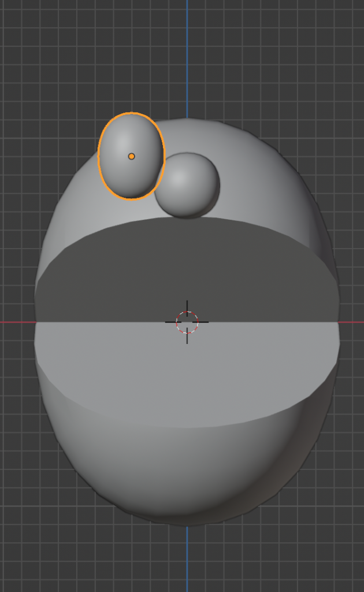
Task: Click the bottom tip of the lower hemisphere
Action: coord(187,523)
